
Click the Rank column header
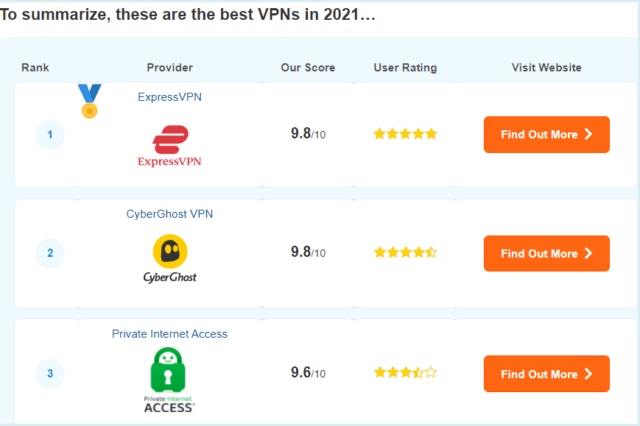35,67
